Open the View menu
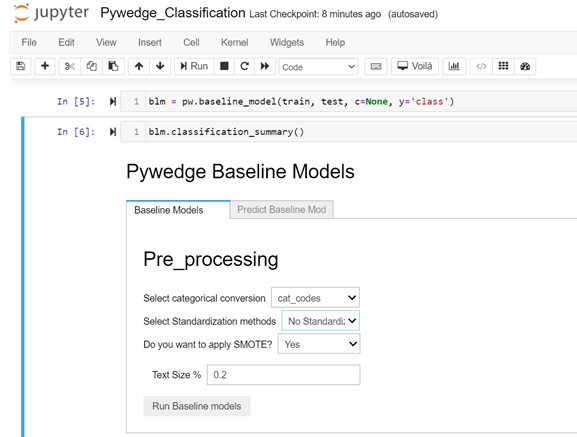577x437 pixels. point(106,43)
